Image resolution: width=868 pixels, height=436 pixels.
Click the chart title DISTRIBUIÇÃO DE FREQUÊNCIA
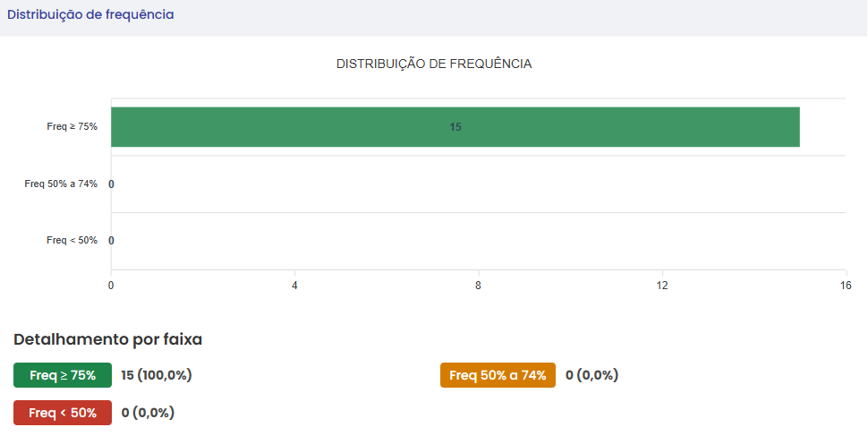point(434,64)
